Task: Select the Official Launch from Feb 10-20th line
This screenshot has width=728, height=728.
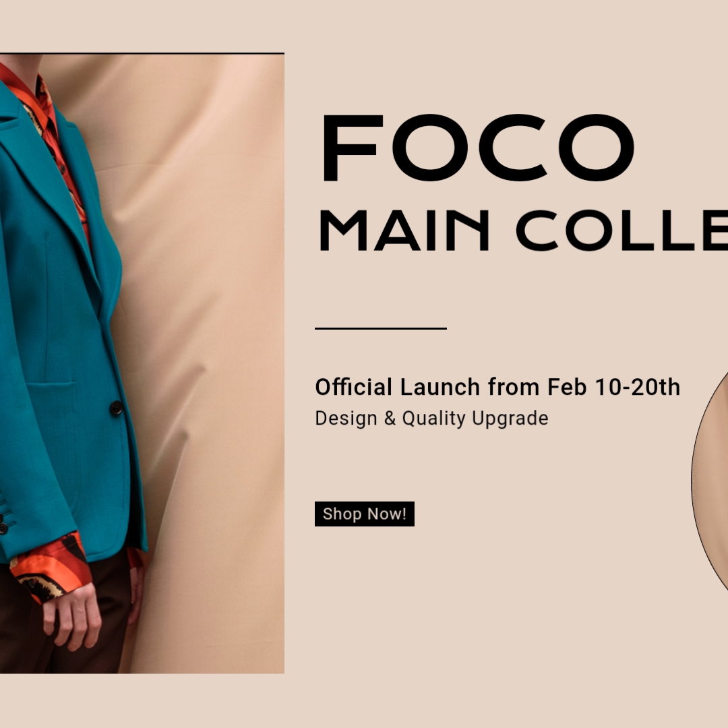Action: coord(497,387)
